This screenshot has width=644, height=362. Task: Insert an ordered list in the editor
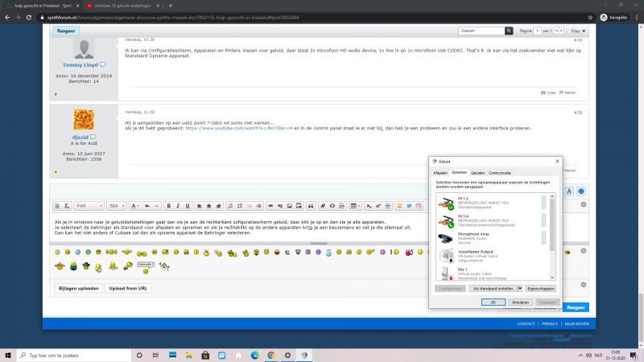coord(230,206)
